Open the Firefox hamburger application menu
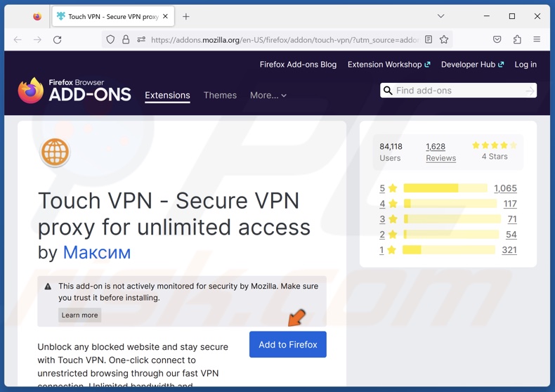 click(537, 40)
